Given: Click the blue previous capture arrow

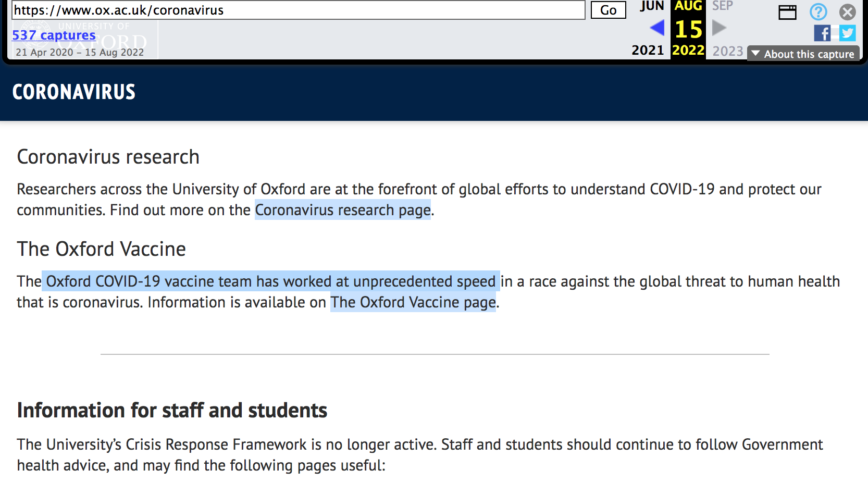Looking at the screenshot, I should pyautogui.click(x=657, y=28).
